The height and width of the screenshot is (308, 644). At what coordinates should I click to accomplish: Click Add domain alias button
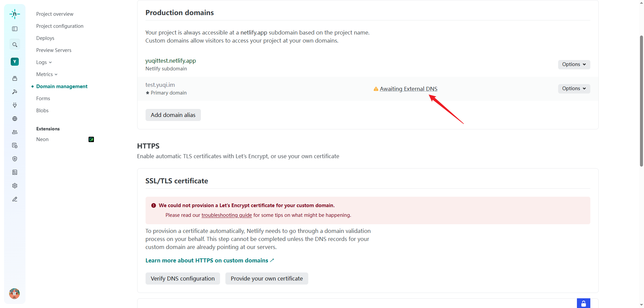point(173,115)
